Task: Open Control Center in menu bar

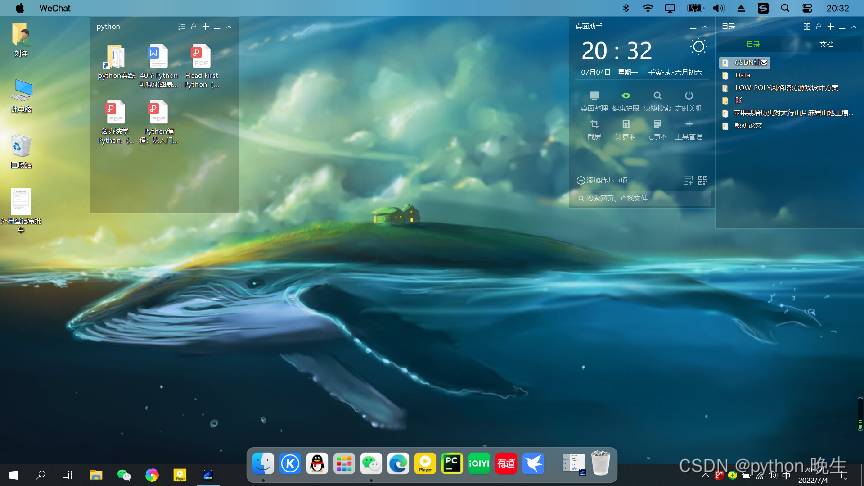Action: click(807, 8)
